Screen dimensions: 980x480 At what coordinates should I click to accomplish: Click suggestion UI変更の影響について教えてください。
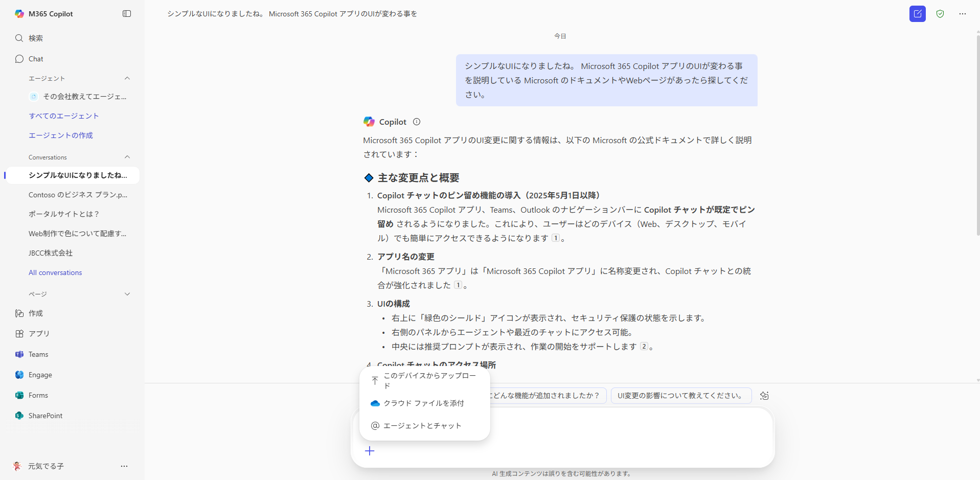click(681, 396)
